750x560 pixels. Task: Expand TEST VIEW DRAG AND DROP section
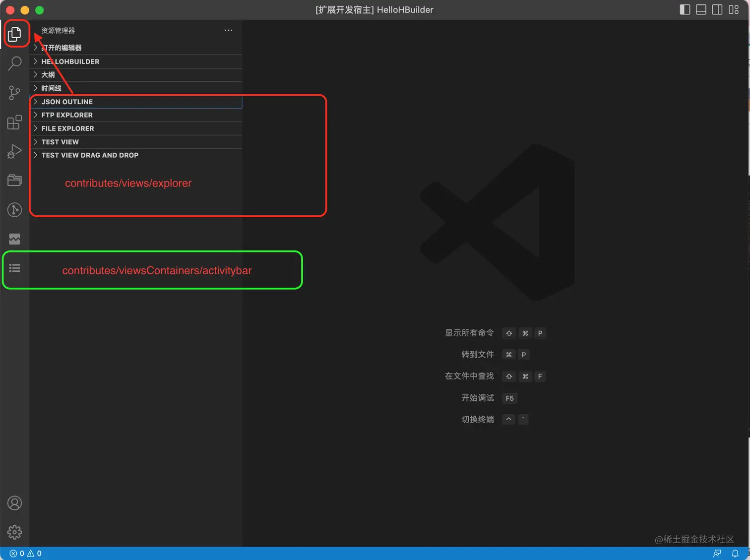pyautogui.click(x=136, y=155)
